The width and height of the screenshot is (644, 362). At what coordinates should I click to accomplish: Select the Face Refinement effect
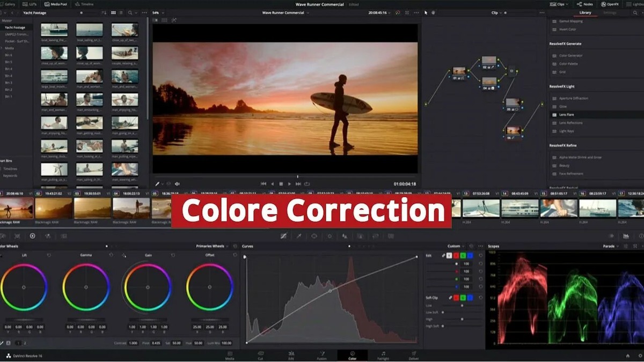pyautogui.click(x=570, y=174)
